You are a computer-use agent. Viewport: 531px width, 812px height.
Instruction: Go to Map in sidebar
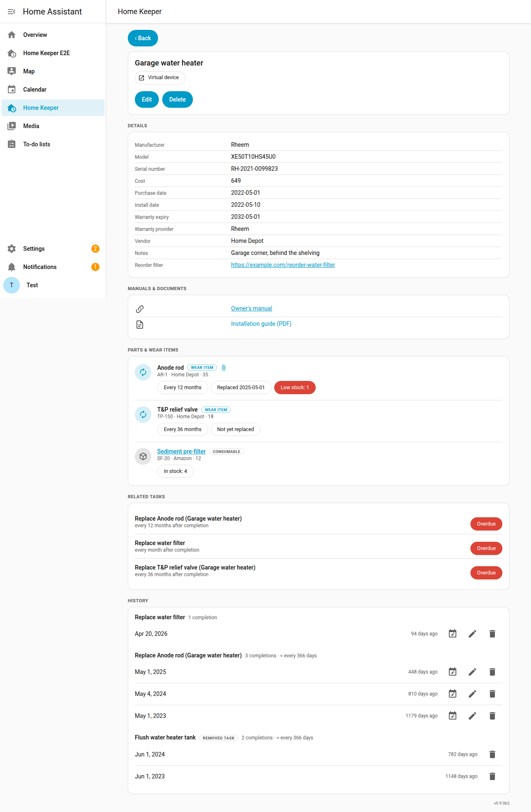[x=53, y=71]
